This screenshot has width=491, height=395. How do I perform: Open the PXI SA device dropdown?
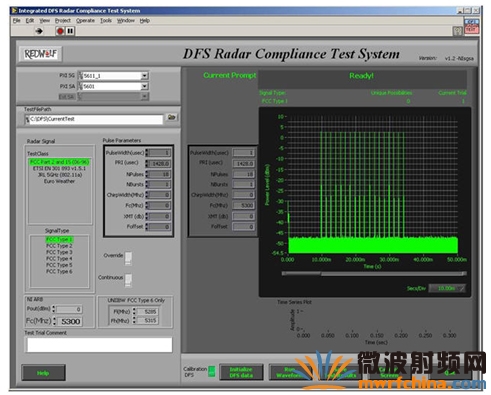144,86
